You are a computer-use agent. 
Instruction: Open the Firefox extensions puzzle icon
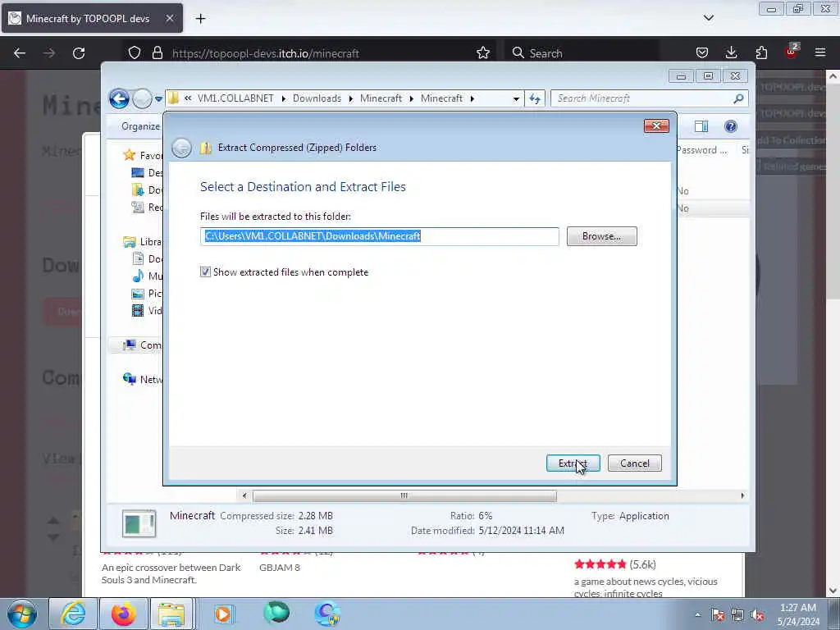pos(761,53)
